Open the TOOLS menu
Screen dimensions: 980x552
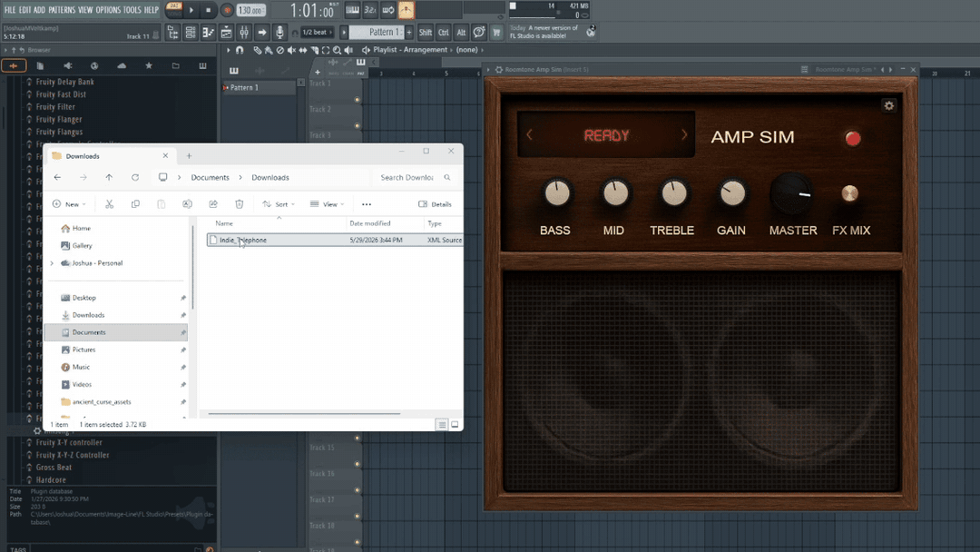tap(132, 10)
